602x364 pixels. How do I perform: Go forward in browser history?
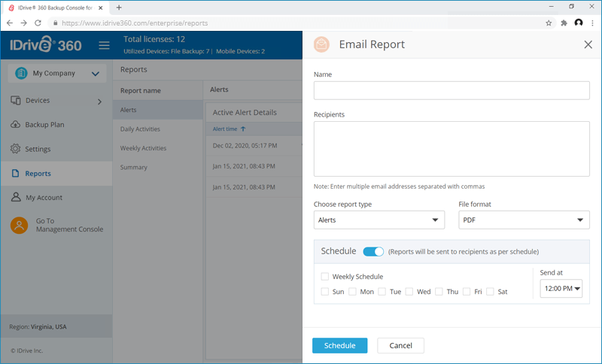coord(24,23)
